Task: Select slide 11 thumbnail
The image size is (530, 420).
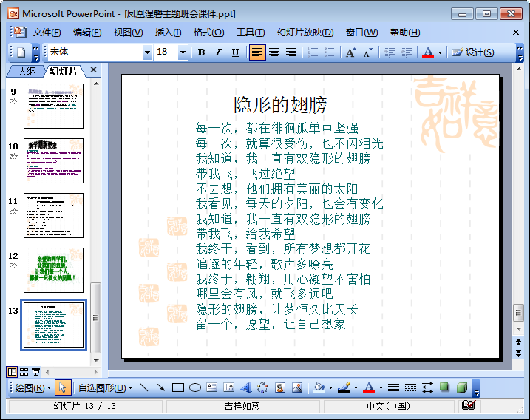Action: click(x=53, y=216)
